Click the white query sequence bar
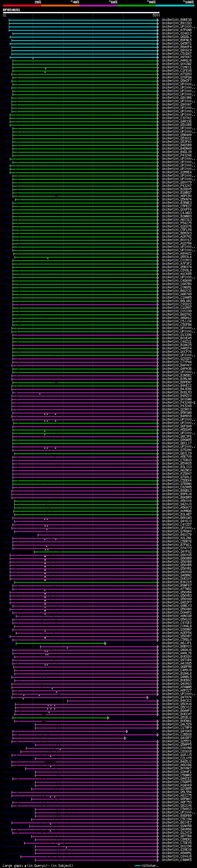Image resolution: width=197 pixels, height=868 pixels. pos(81,12)
